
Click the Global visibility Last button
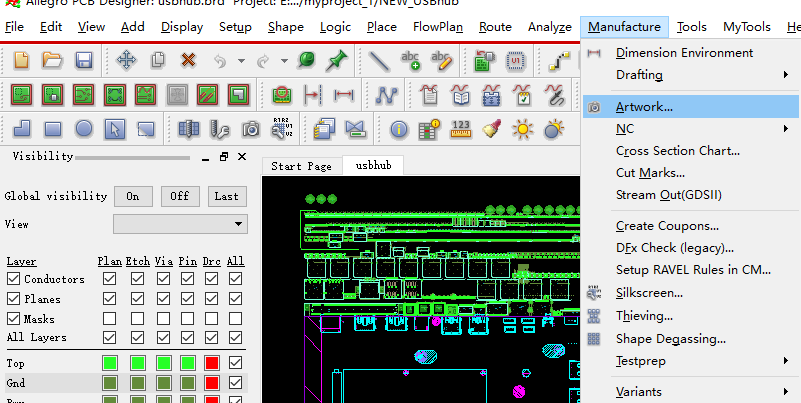pyautogui.click(x=227, y=196)
